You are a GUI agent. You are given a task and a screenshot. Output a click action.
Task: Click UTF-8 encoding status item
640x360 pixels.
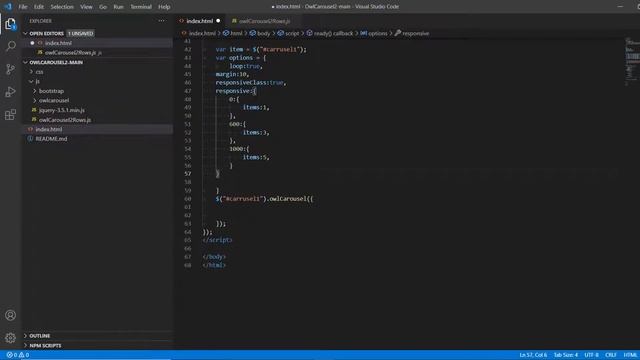(591, 355)
